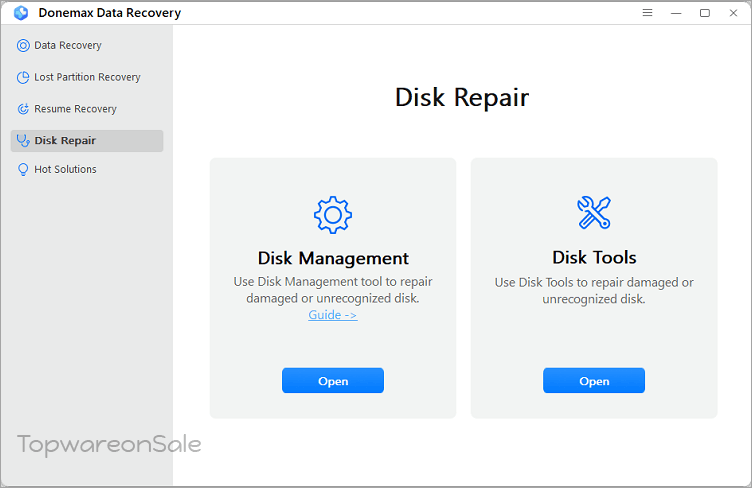The width and height of the screenshot is (752, 488).
Task: Click the Resume Recovery circular arrow icon
Action: pos(23,109)
